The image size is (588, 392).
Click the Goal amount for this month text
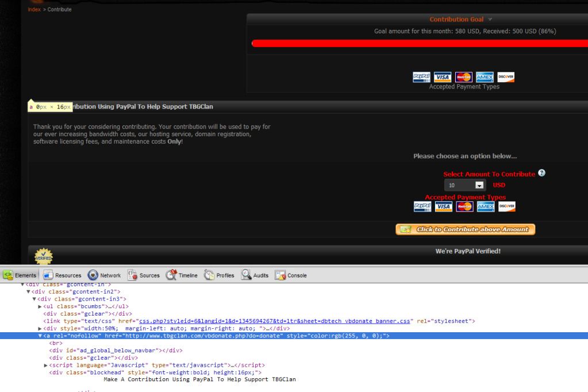pos(465,31)
